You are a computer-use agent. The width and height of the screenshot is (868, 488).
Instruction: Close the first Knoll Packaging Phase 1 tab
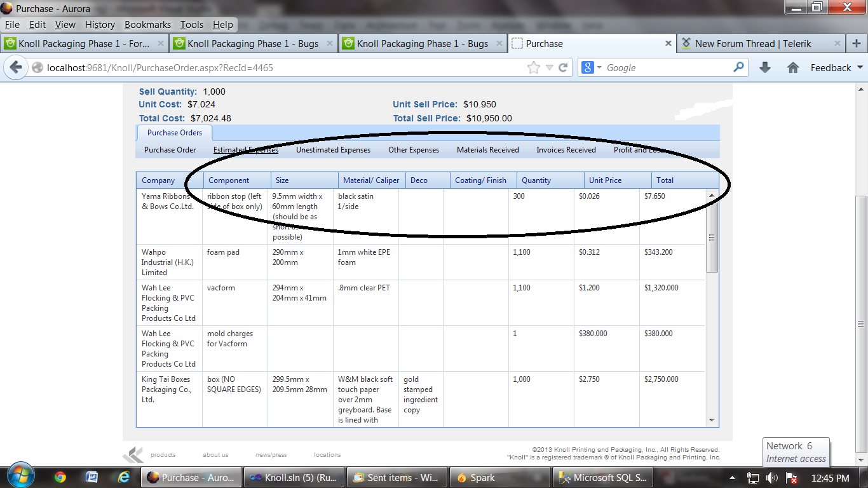[160, 43]
